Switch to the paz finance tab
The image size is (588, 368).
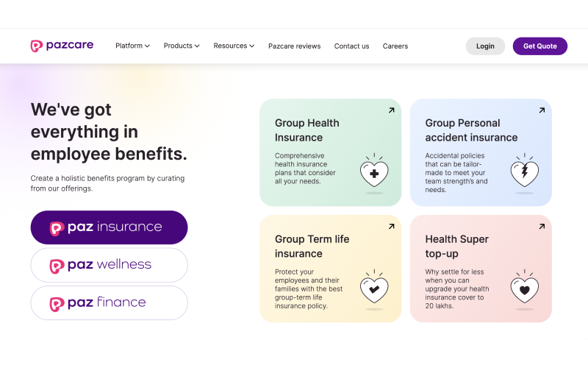pos(109,303)
